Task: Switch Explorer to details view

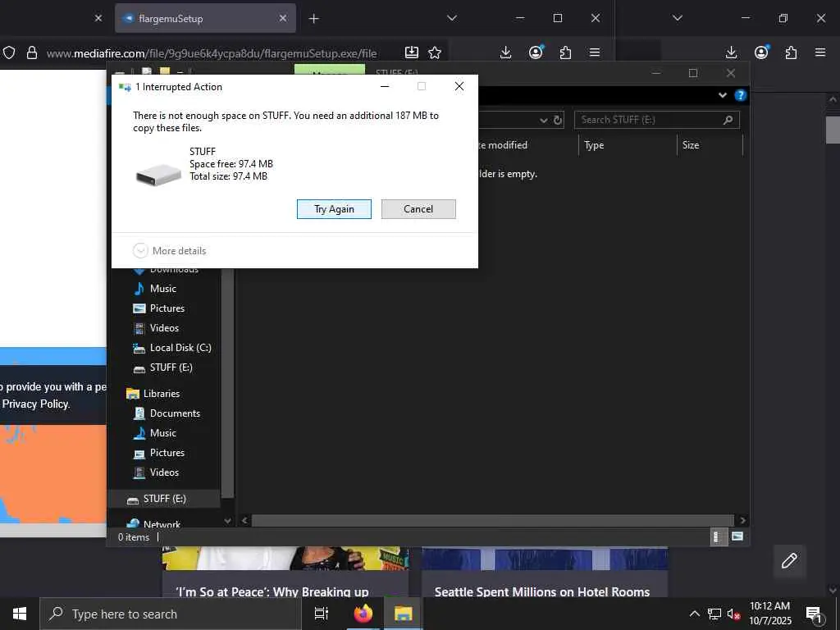Action: tap(717, 536)
